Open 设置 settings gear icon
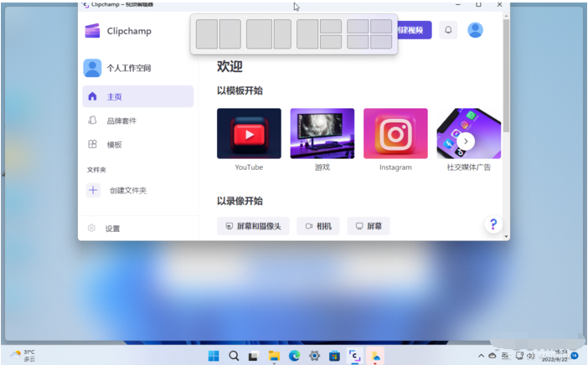 [91, 228]
